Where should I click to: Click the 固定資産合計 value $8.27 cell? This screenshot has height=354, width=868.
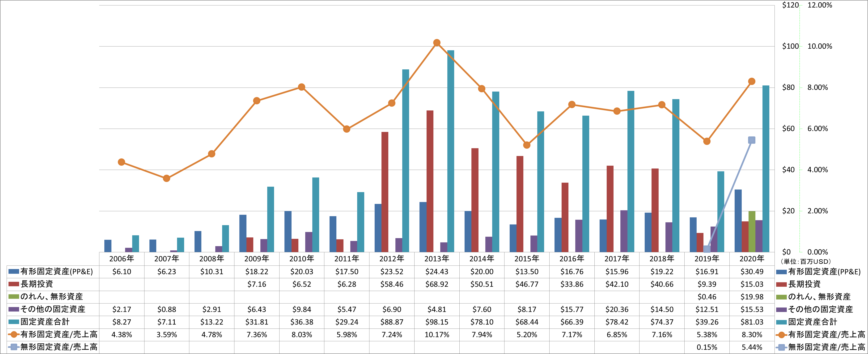point(122,322)
